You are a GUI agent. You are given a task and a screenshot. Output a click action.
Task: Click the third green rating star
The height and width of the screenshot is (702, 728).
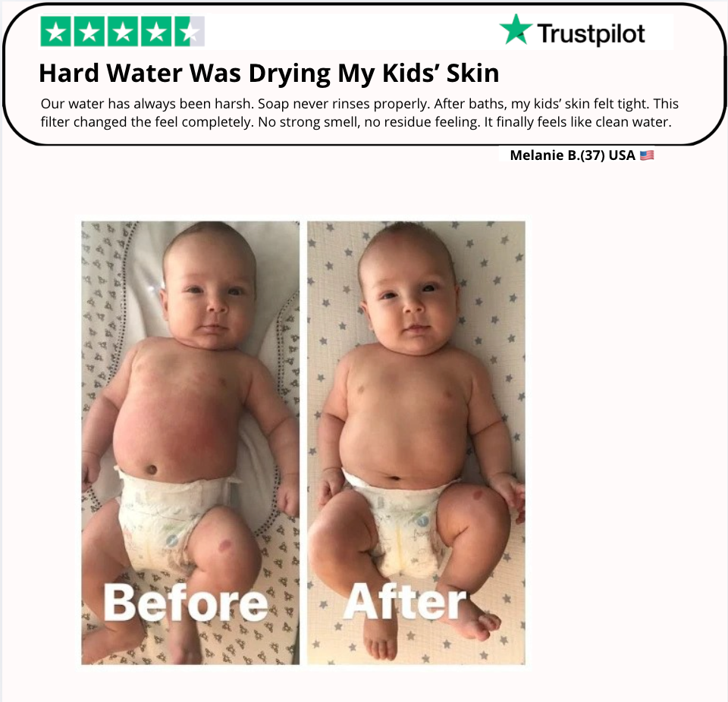coord(123,32)
